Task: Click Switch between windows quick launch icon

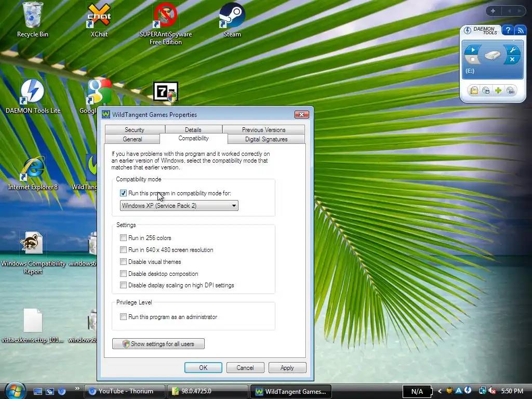Action: coord(50,391)
